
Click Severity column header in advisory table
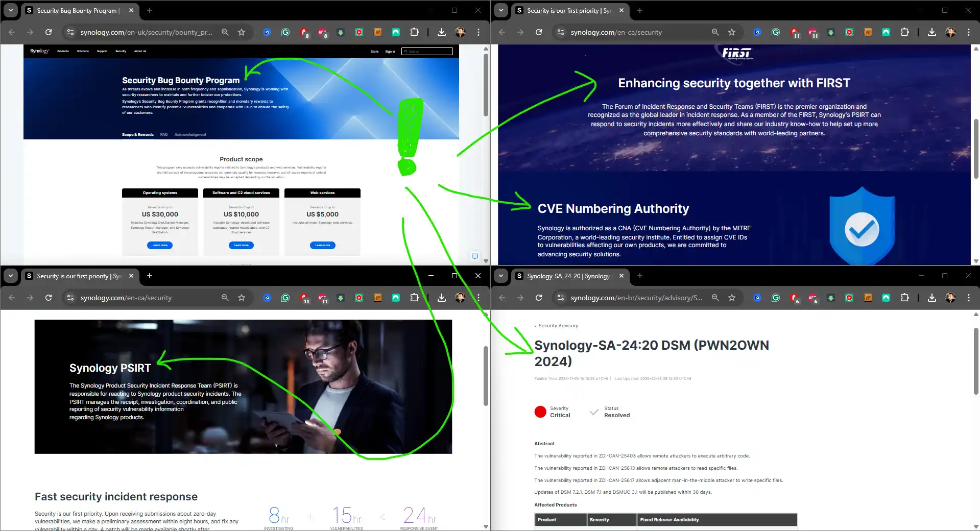(611, 520)
